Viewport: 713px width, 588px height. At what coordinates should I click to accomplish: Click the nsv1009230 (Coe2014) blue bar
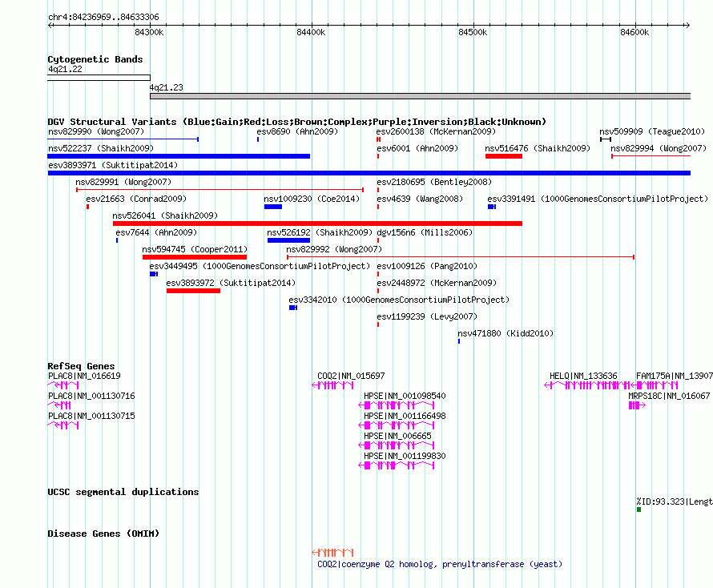click(x=273, y=207)
